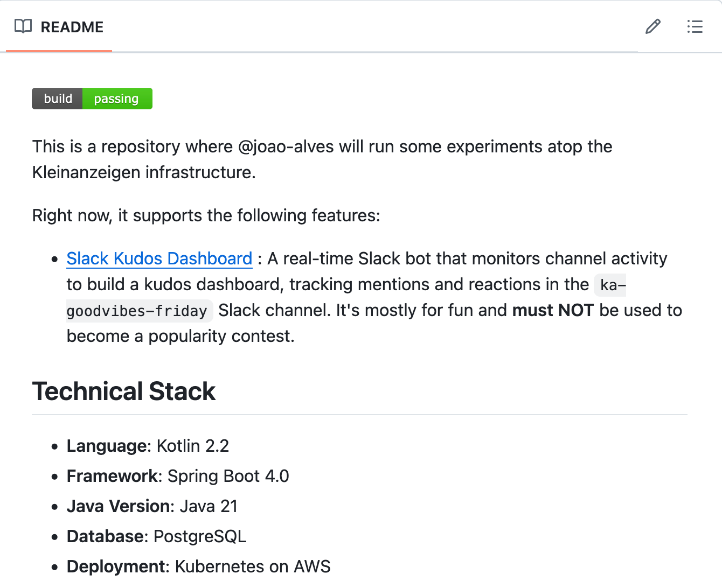
Task: Click the README book icon
Action: 23,26
